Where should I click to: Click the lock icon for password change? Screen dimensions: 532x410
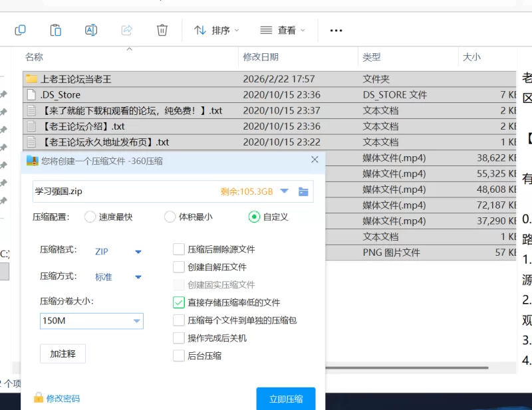(x=39, y=398)
